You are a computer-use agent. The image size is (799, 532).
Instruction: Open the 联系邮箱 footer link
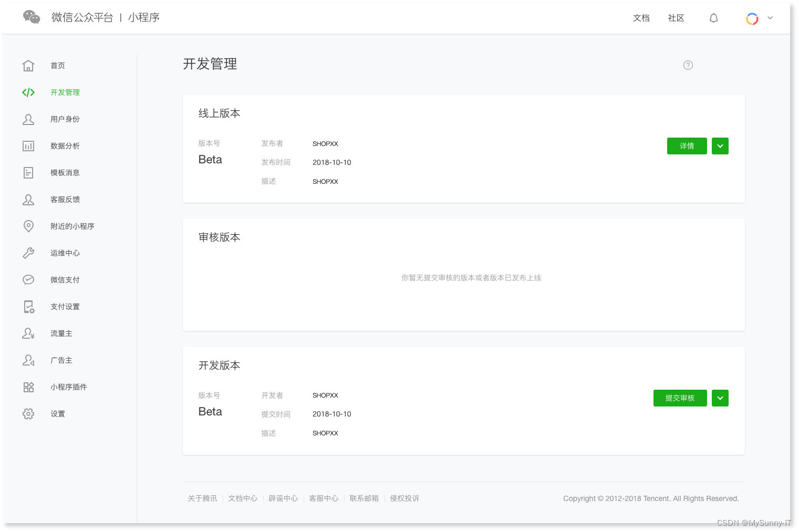[x=364, y=498]
